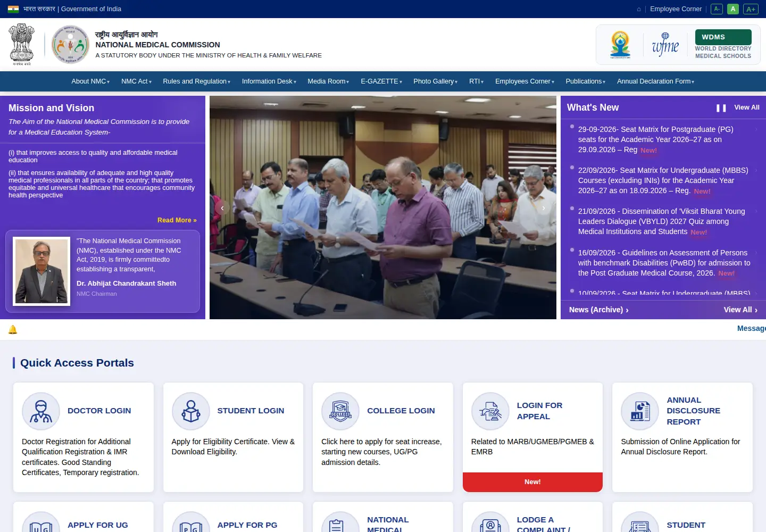766x532 pixels.
Task: Expand the Information Desk menu
Action: coord(269,81)
